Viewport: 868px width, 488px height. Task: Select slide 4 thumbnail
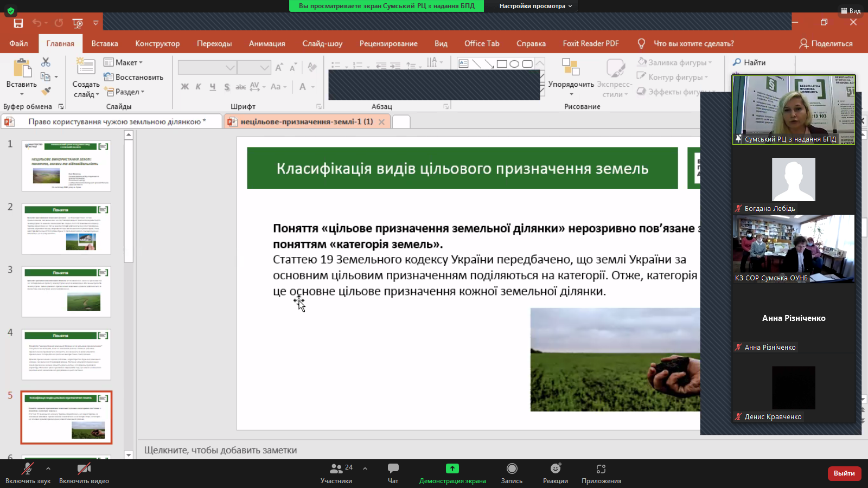(66, 355)
